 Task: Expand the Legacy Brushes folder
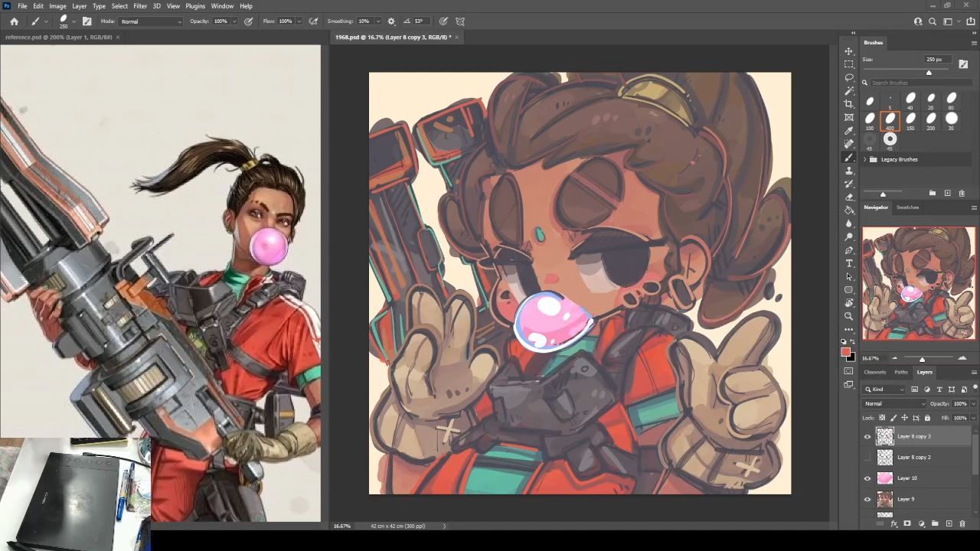(865, 159)
